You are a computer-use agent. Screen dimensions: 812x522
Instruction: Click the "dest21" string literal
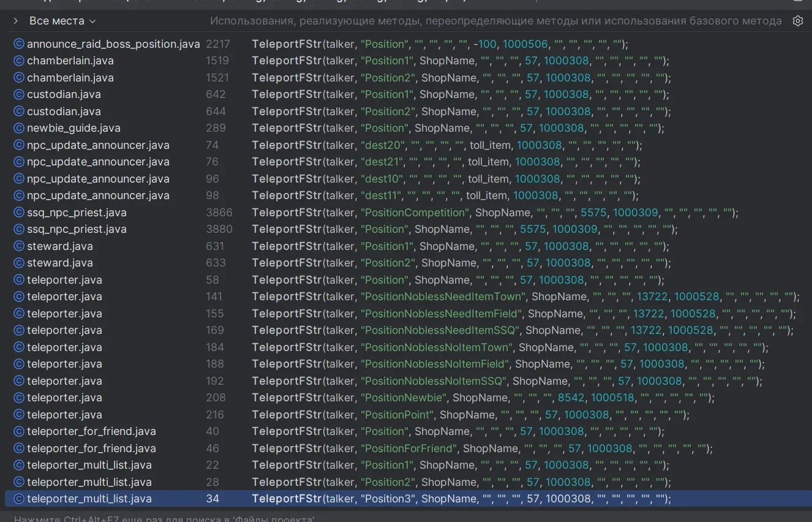coord(382,162)
